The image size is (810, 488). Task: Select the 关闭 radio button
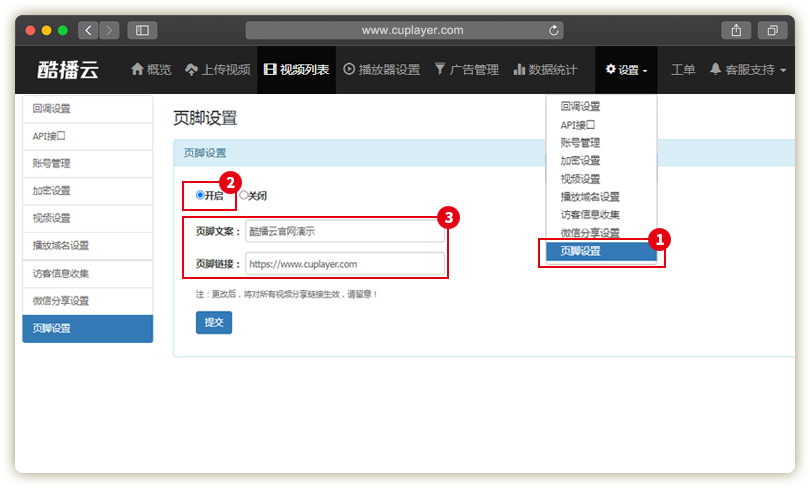[x=243, y=195]
